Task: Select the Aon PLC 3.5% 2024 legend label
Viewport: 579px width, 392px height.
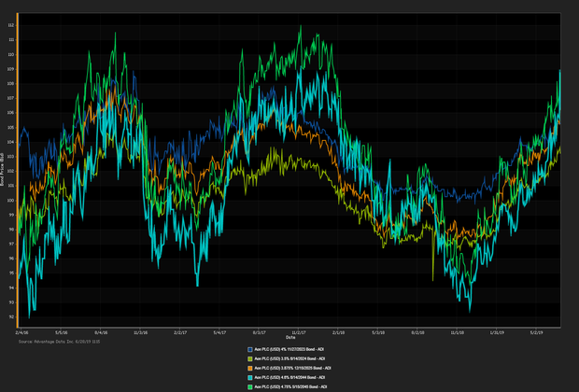Action: tap(289, 358)
